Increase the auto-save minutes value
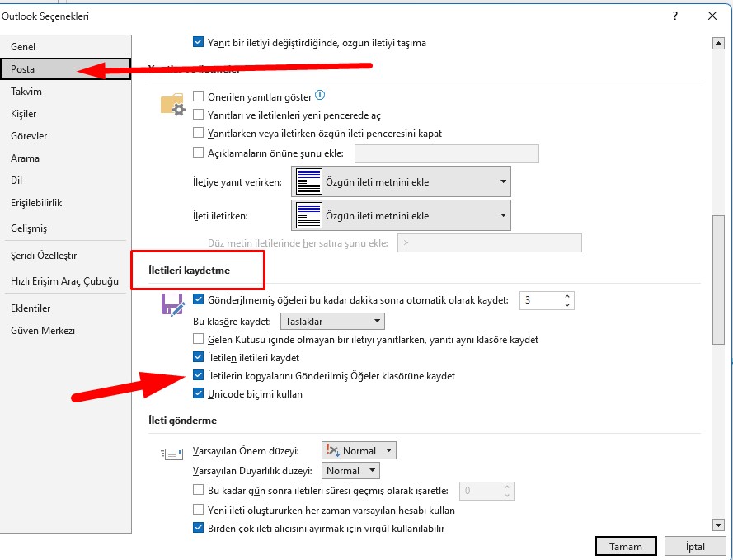This screenshot has height=560, width=733. (x=567, y=296)
